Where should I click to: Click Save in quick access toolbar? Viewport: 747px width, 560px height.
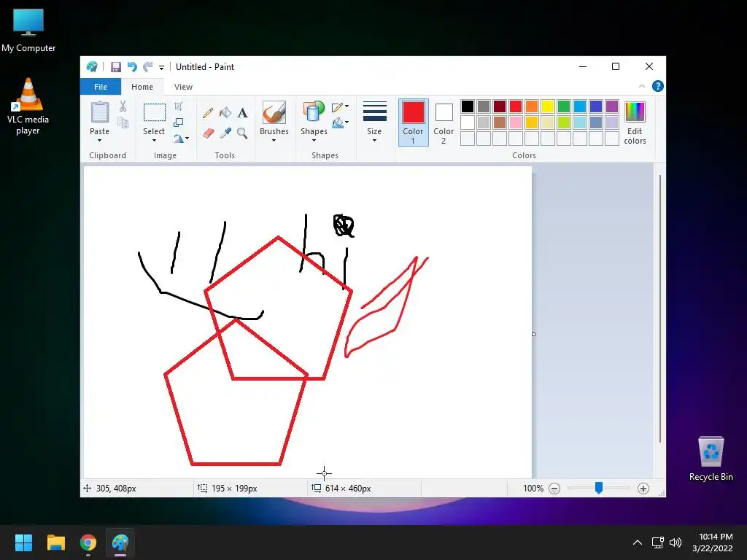tap(116, 67)
